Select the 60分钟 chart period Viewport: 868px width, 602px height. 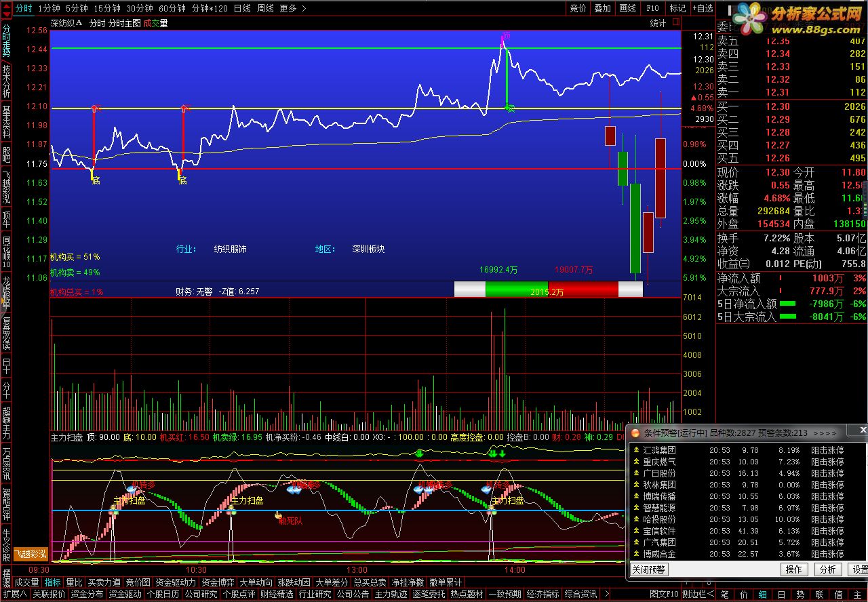172,8
